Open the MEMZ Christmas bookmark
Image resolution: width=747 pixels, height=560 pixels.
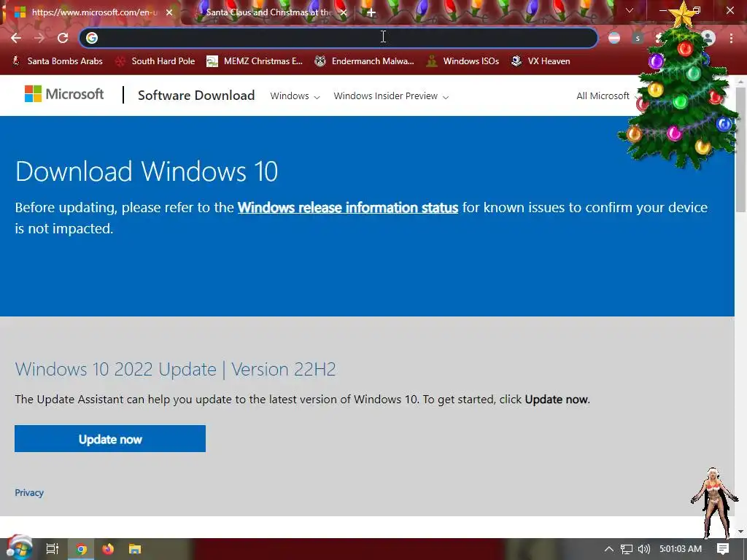255,61
